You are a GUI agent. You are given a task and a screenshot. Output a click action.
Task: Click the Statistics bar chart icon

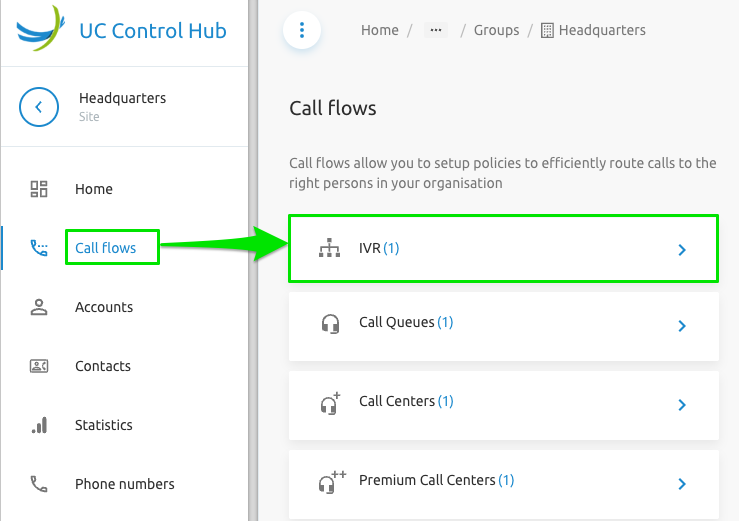tap(39, 425)
